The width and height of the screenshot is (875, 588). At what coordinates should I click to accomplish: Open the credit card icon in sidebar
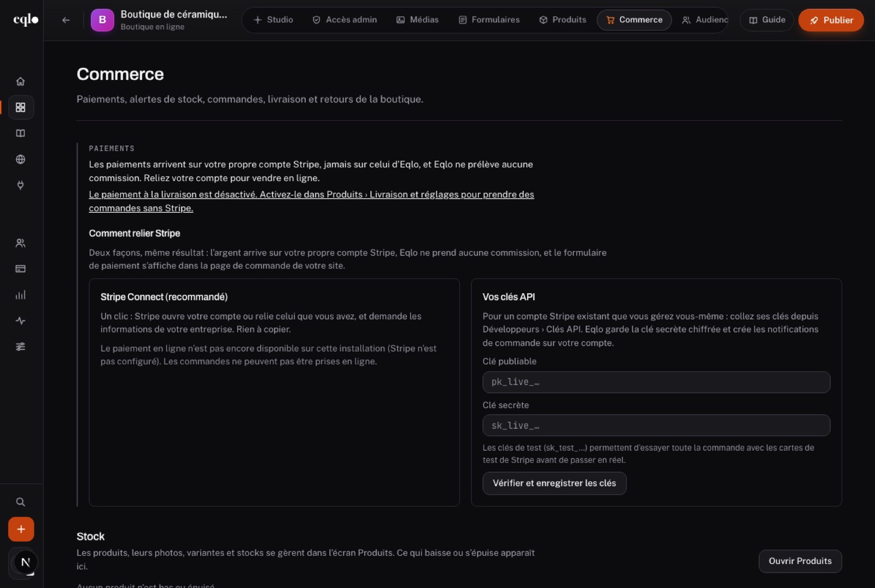click(x=21, y=269)
